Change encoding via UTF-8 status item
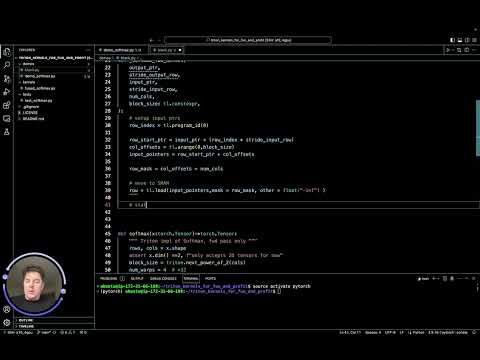The width and height of the screenshot is (480, 360). click(390, 332)
